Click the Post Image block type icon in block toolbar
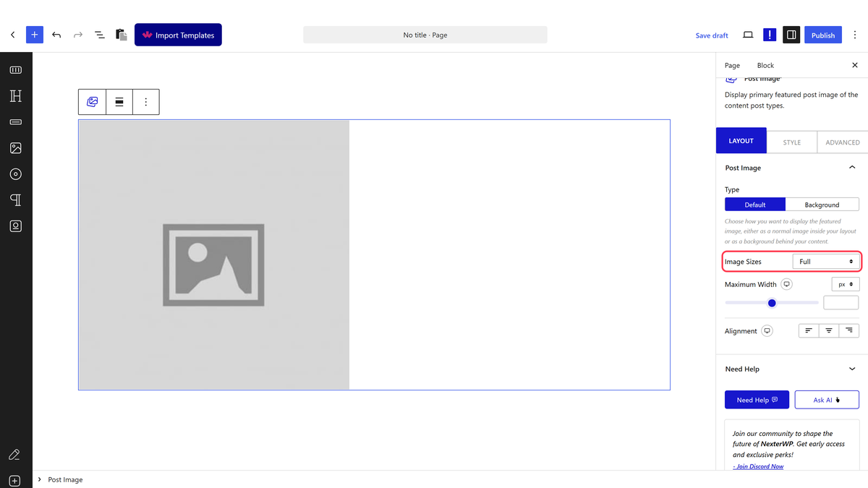868x488 pixels. (93, 102)
